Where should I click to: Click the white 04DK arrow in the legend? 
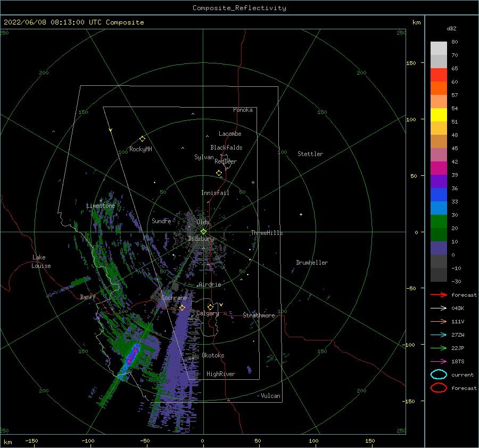point(439,308)
